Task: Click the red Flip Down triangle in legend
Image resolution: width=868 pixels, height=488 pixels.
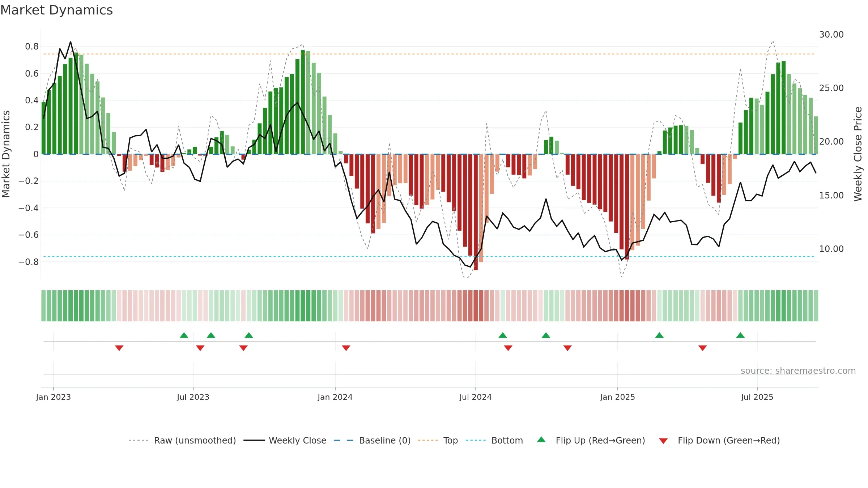Action: [663, 441]
